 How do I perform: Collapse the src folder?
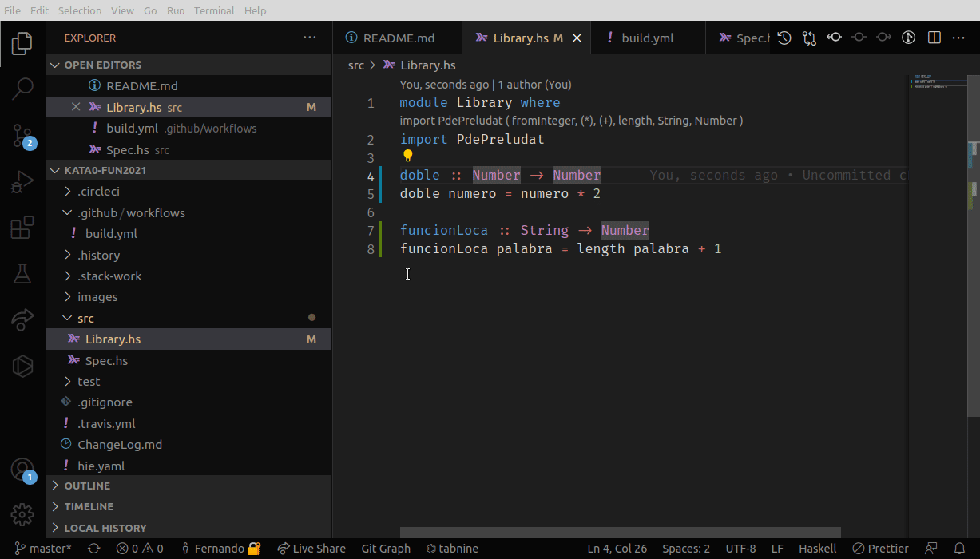point(188,318)
